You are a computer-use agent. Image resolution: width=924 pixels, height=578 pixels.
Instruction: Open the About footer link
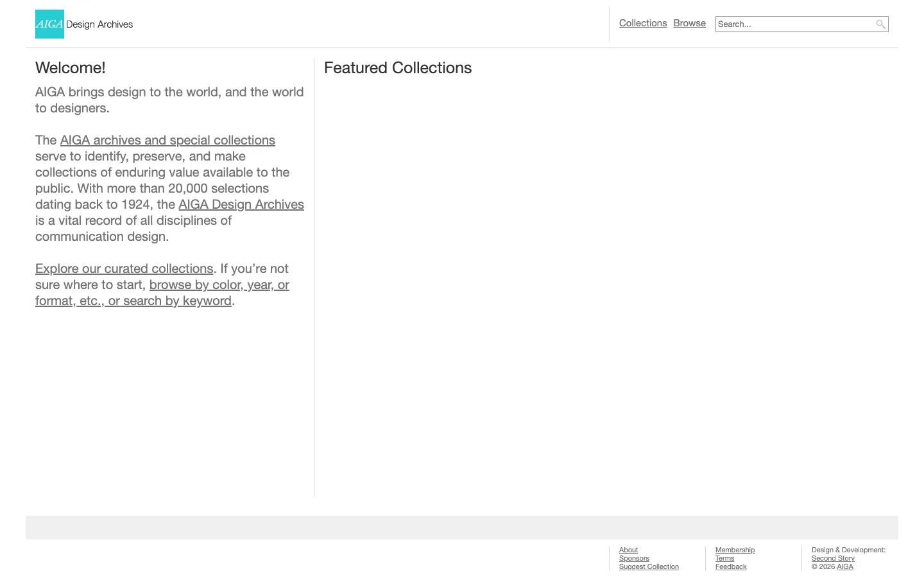pos(628,550)
